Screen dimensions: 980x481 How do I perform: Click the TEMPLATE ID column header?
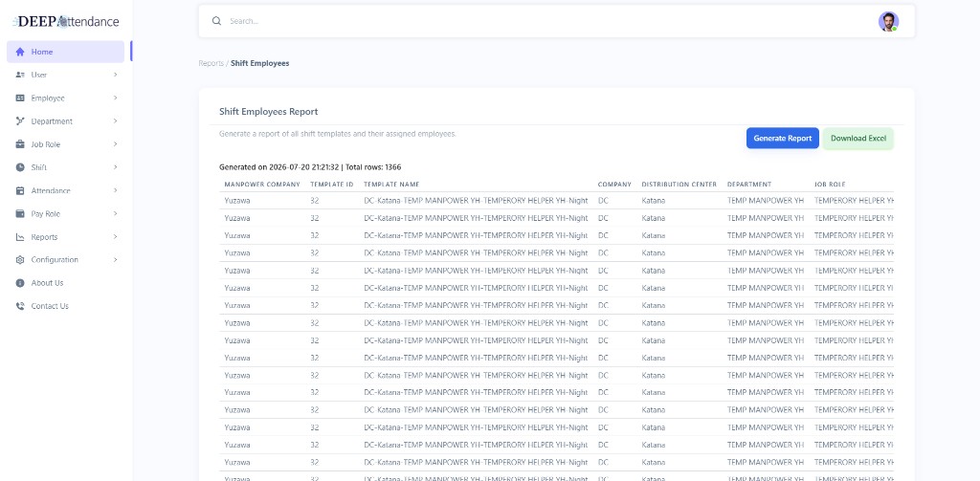click(332, 185)
